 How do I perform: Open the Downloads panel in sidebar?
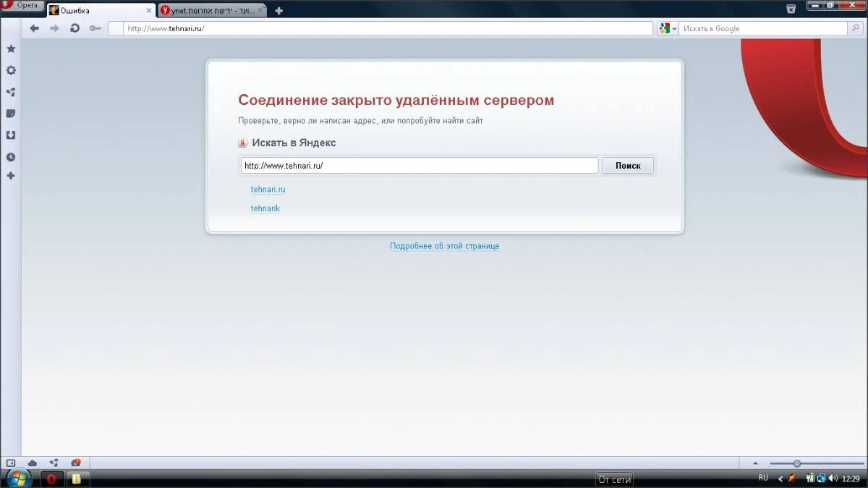tap(11, 135)
